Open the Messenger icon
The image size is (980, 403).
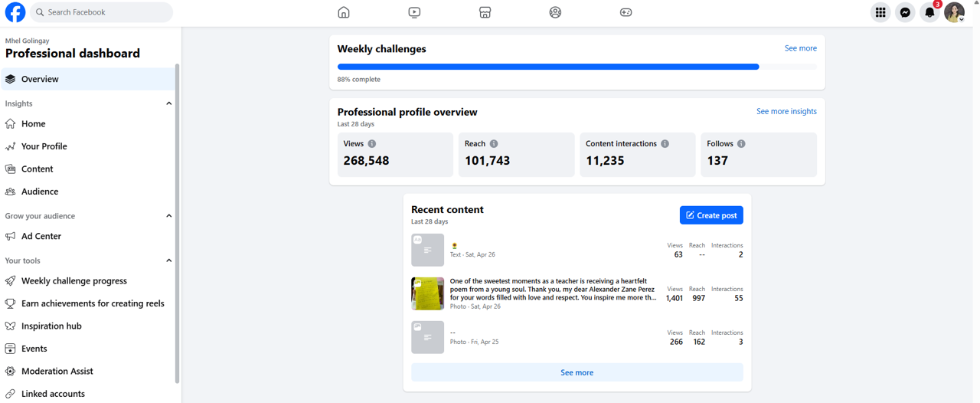click(x=905, y=12)
